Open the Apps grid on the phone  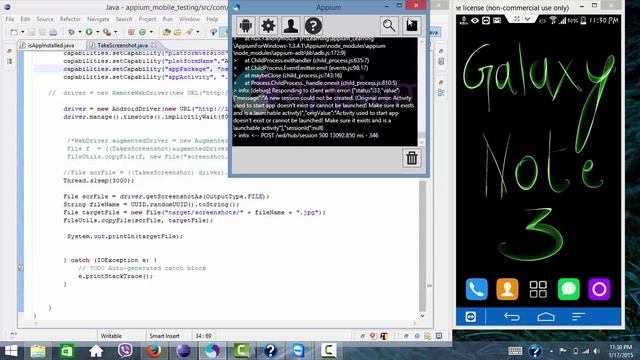pyautogui.click(x=538, y=289)
